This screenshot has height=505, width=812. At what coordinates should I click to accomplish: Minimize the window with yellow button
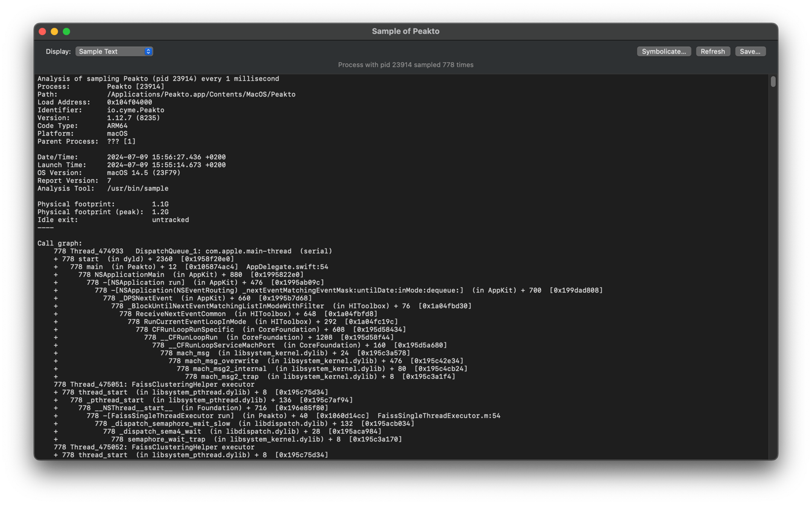pos(54,31)
